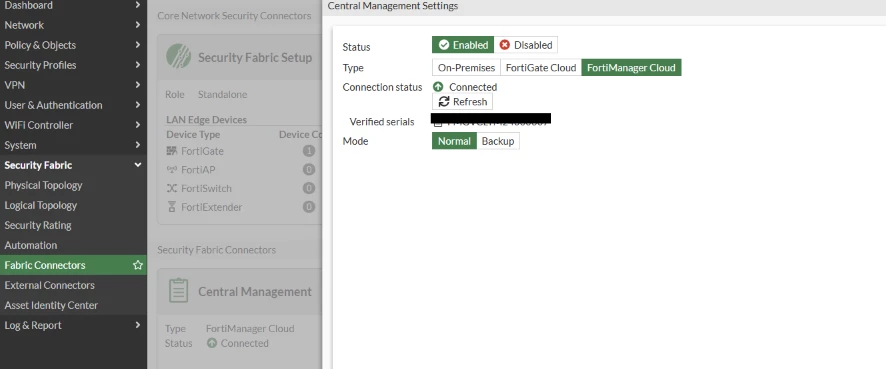Expand the Dashboard menu chevron
Screen dimensions: 886x369
click(137, 5)
